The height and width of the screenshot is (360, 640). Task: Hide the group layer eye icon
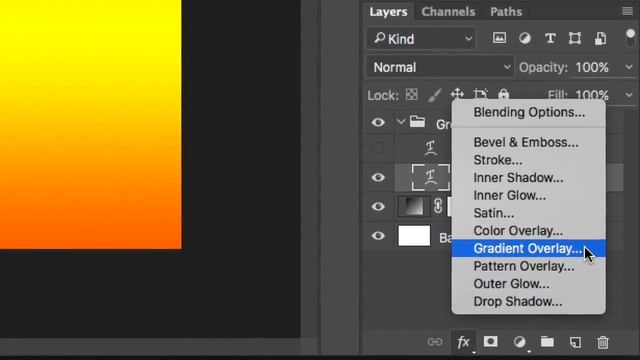point(378,122)
